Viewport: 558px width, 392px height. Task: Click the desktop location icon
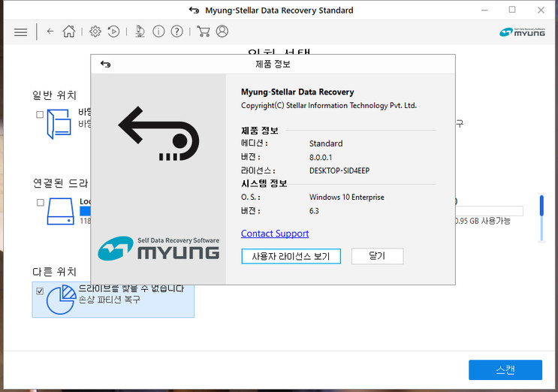(x=59, y=124)
